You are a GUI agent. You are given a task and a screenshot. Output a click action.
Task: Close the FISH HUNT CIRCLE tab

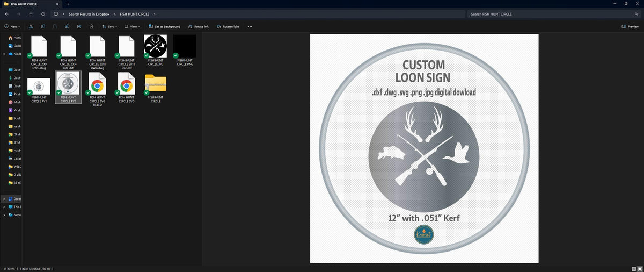click(x=57, y=4)
